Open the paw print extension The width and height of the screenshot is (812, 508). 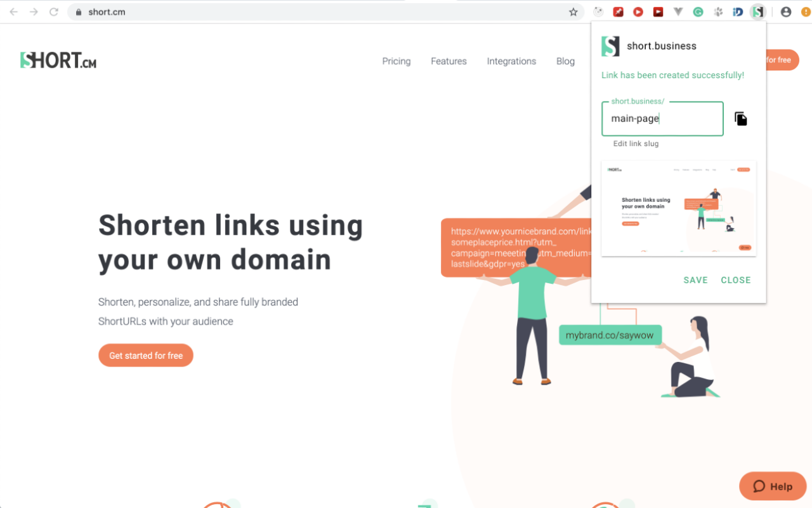point(718,11)
